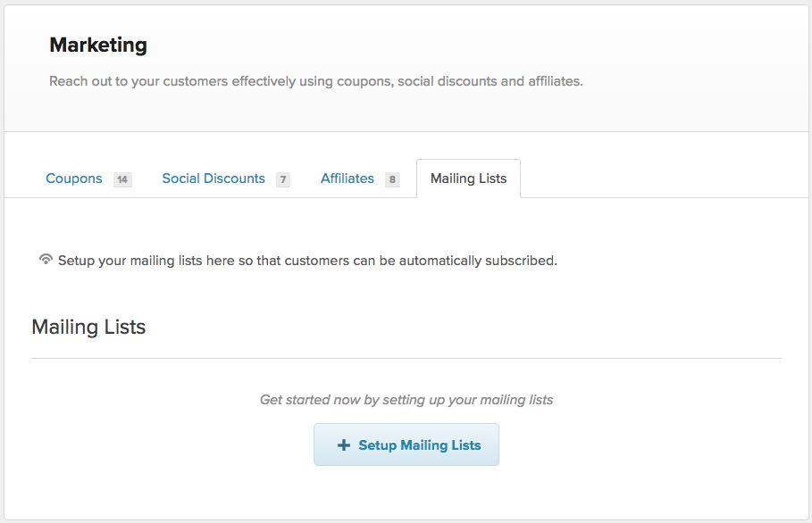The width and height of the screenshot is (812, 523).
Task: Click the Setup Mailing Lists button
Action: pos(406,444)
